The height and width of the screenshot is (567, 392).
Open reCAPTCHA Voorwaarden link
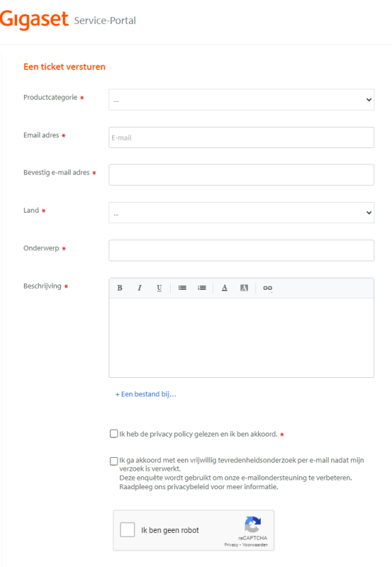click(255, 545)
